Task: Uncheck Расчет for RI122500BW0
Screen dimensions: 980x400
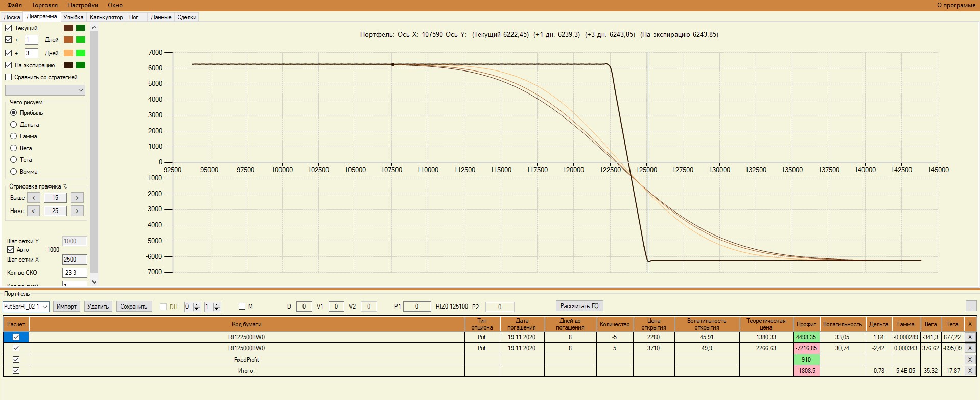Action: 16,337
